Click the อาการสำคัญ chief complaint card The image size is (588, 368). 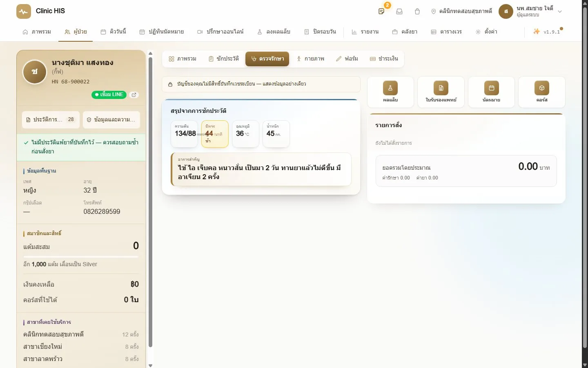[261, 169]
